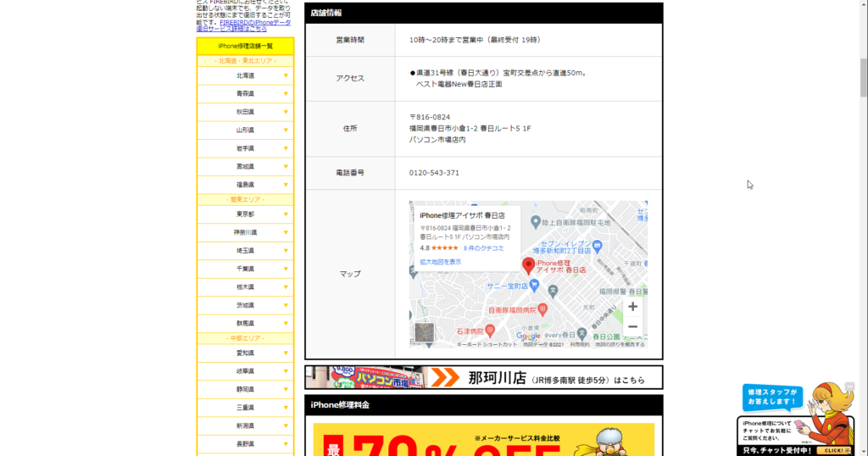The width and height of the screenshot is (868, 456).
Task: Expand the 神奈川県 dropdown arrow
Action: [286, 232]
